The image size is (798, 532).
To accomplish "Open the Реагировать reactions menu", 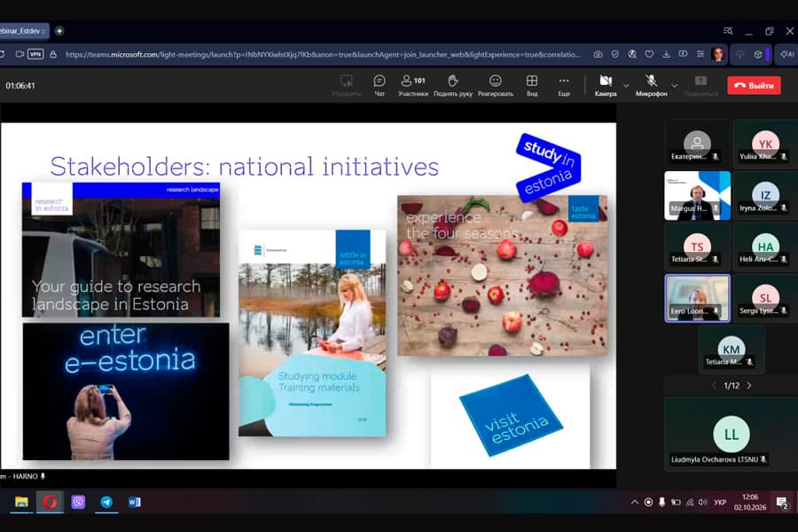I will point(495,85).
